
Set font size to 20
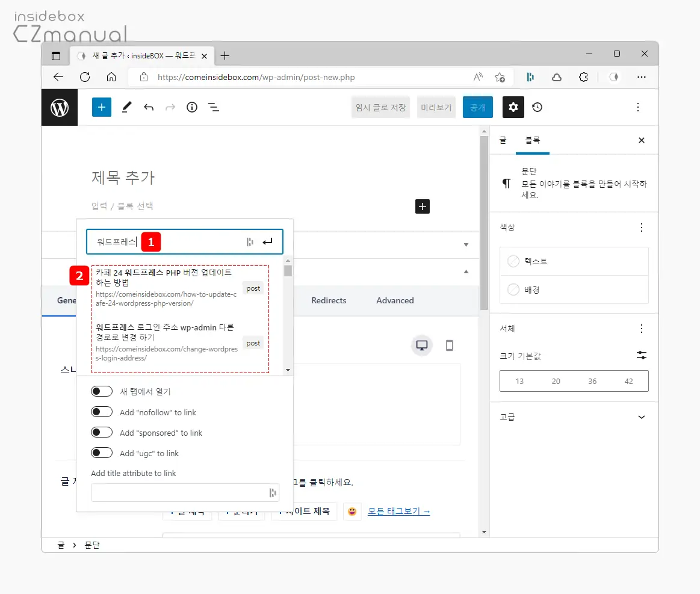556,381
